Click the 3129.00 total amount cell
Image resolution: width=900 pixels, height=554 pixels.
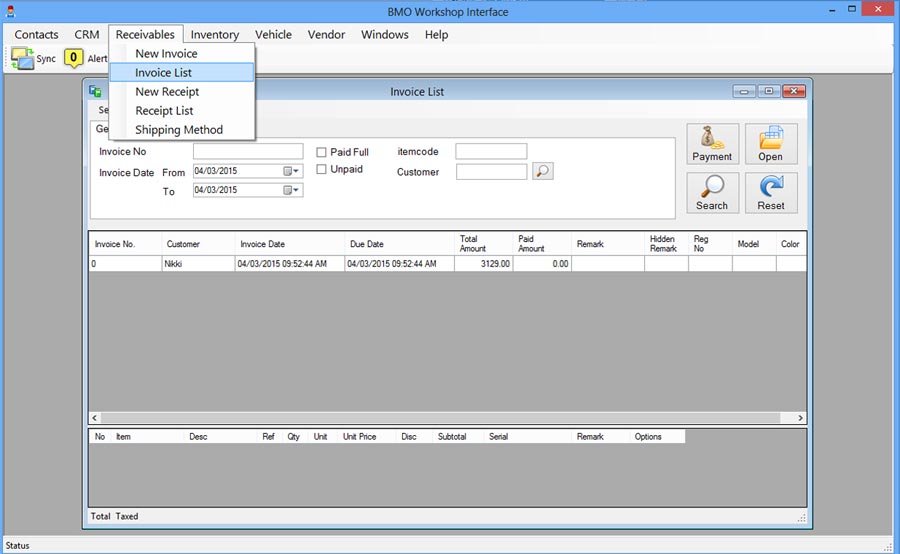click(x=483, y=264)
